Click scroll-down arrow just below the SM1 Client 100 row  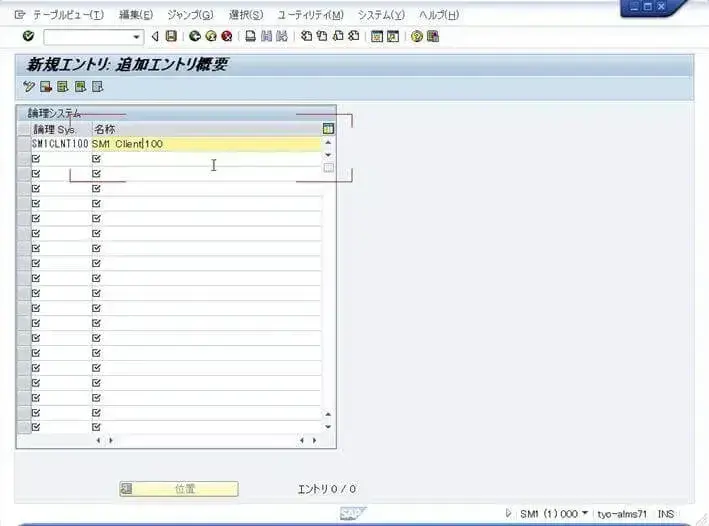tap(329, 155)
